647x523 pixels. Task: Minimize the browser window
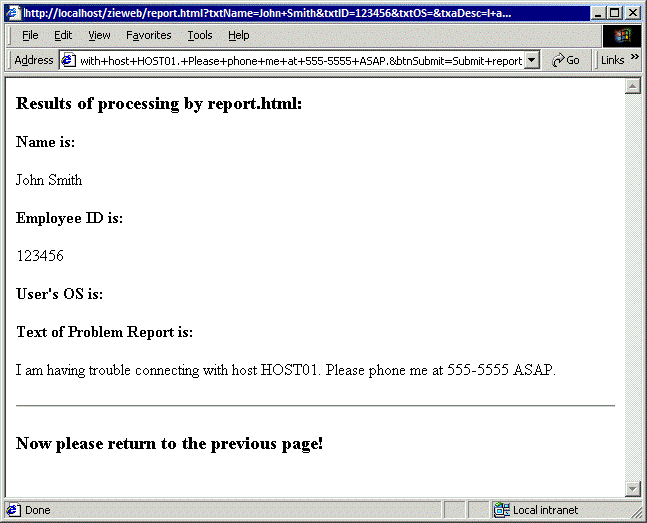[x=597, y=13]
